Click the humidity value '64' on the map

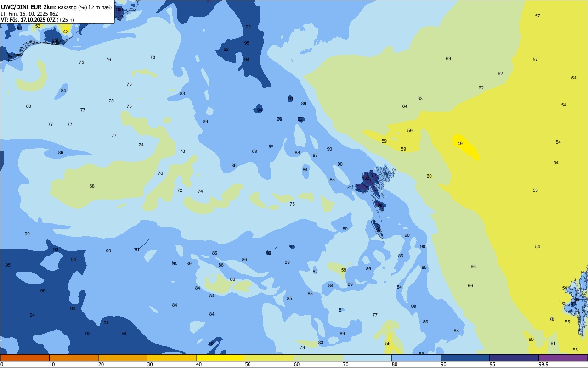[x=405, y=106]
